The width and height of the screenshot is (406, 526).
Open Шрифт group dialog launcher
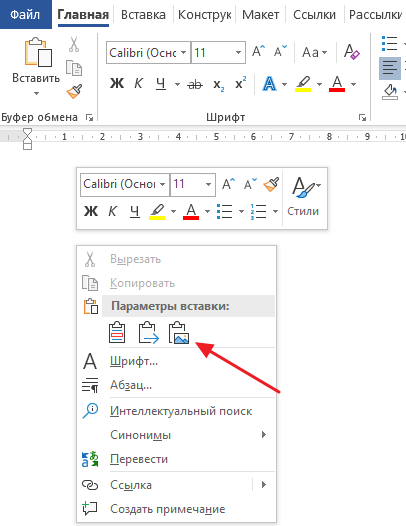(x=362, y=117)
